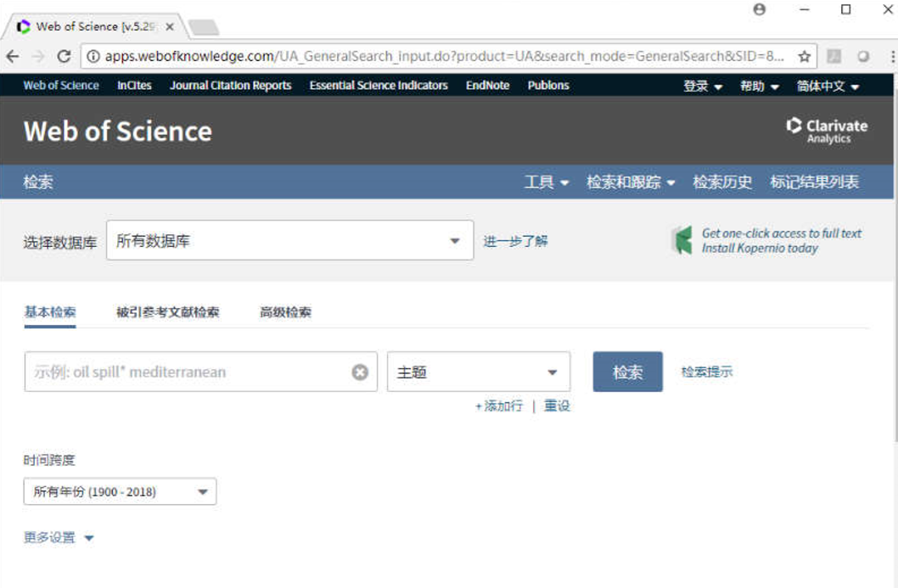Open the 进一步了解 link
898x588 pixels.
pos(515,241)
